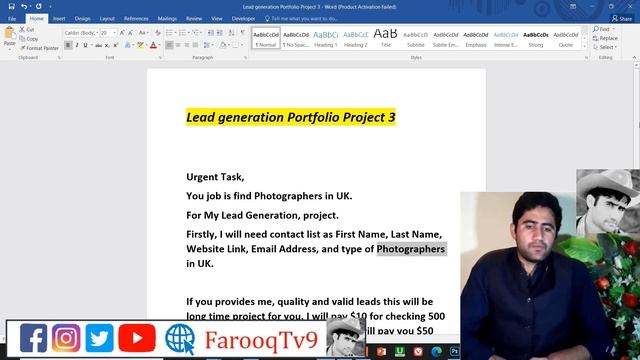Toggle Subscript formatting

click(x=107, y=45)
